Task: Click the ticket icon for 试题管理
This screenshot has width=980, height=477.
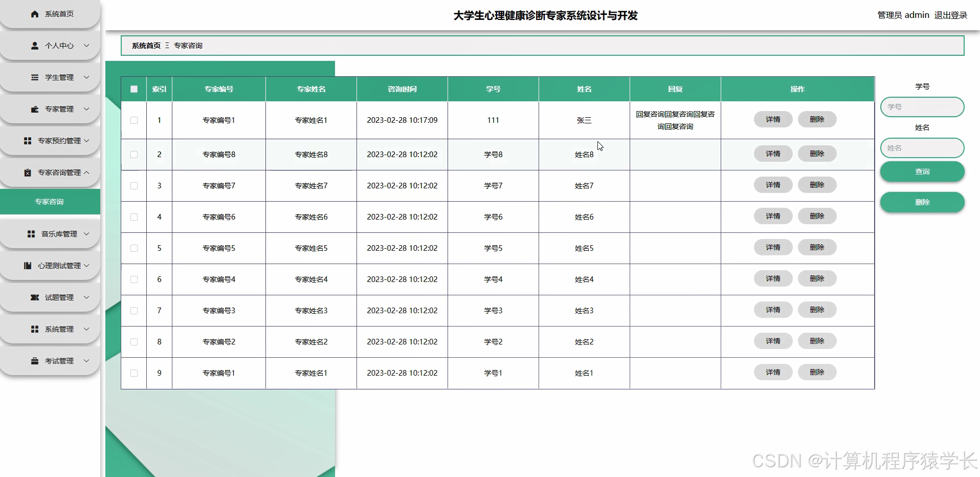Action: click(x=35, y=297)
